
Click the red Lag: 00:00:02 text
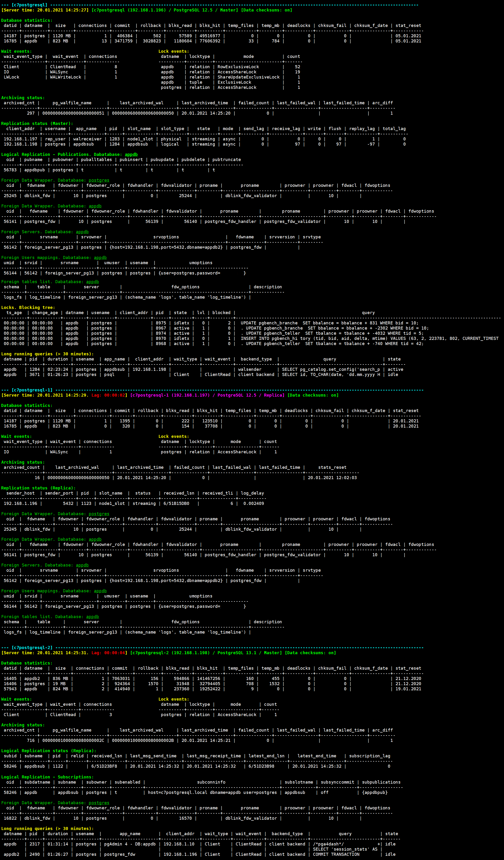109,395
